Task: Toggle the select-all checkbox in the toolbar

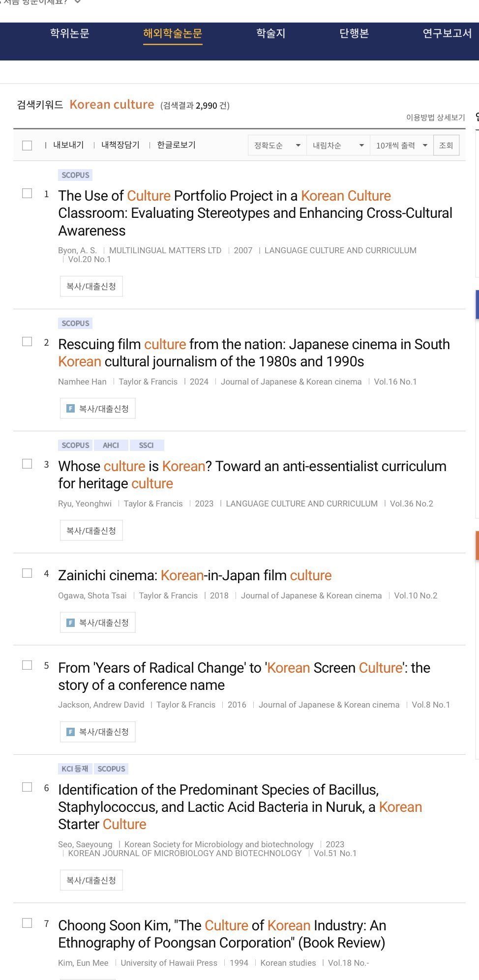Action: 27,146
